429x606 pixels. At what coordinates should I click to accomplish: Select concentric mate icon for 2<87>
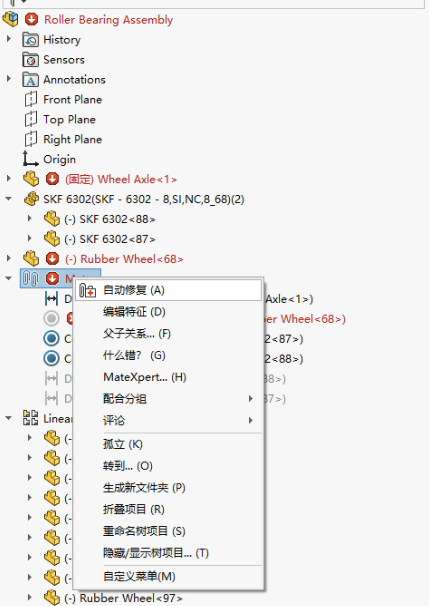click(x=51, y=339)
